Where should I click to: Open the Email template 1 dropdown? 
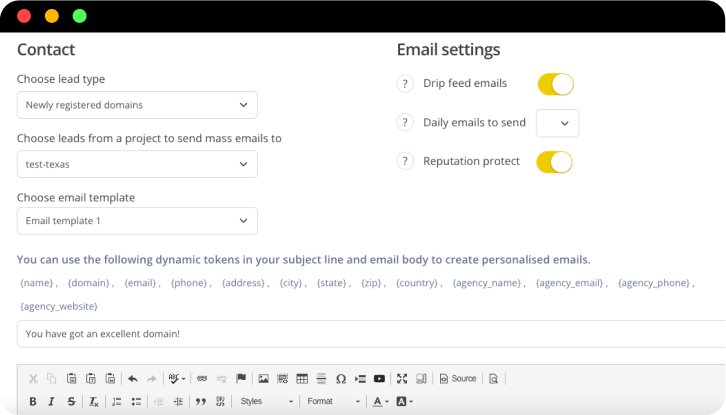point(137,221)
